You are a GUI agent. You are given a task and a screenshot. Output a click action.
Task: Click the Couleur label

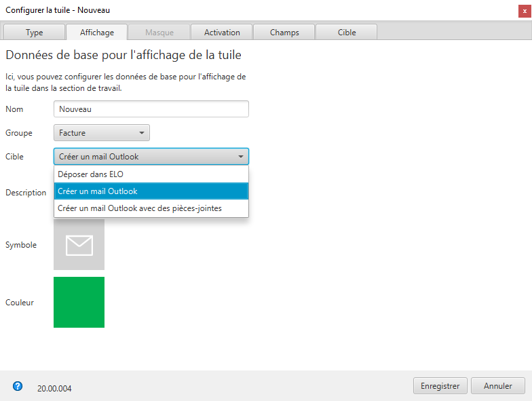(20, 303)
